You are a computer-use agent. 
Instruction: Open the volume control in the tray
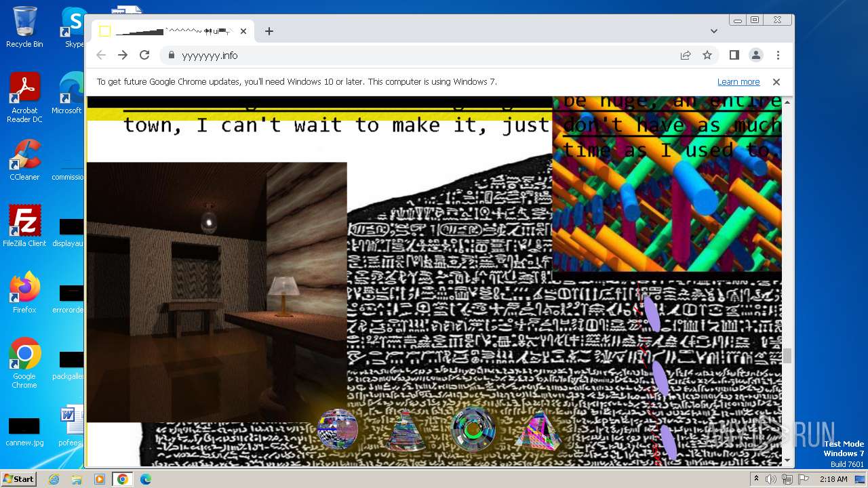pyautogui.click(x=771, y=479)
